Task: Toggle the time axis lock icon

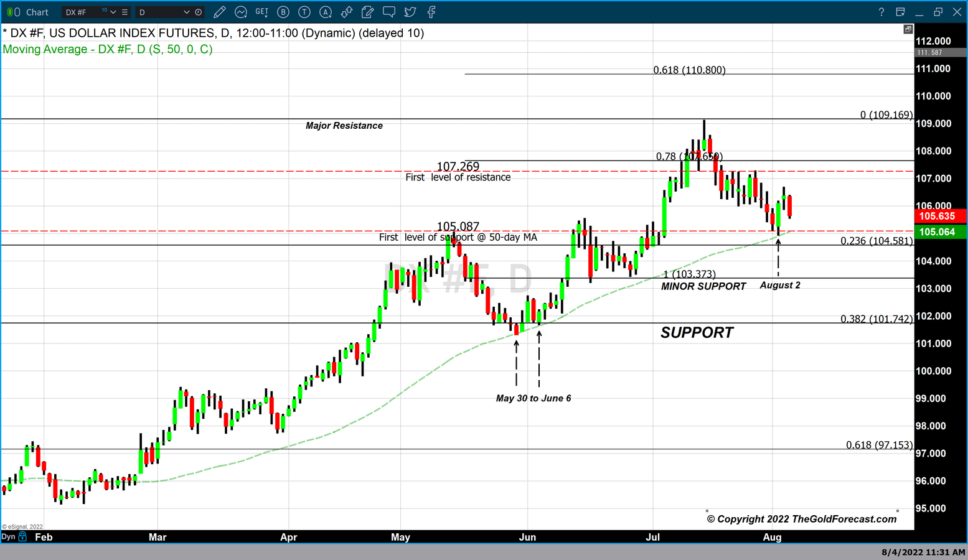Action: [23, 536]
